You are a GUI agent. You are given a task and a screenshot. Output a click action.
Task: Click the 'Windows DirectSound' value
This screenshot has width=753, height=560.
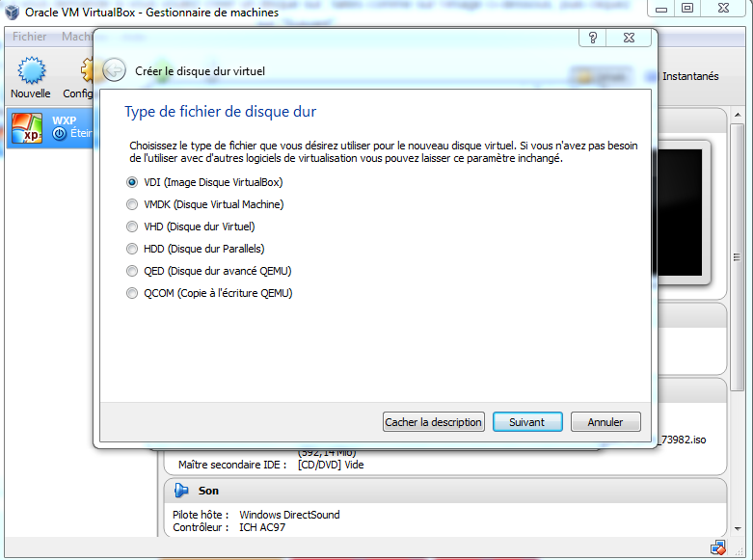tap(289, 515)
